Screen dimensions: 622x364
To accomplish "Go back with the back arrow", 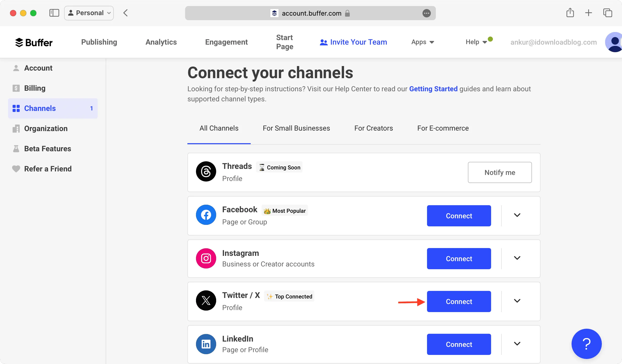I will 126,13.
